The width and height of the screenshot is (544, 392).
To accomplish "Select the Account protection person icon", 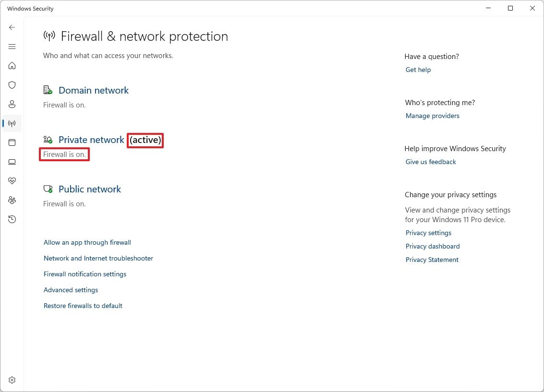I will click(x=12, y=104).
